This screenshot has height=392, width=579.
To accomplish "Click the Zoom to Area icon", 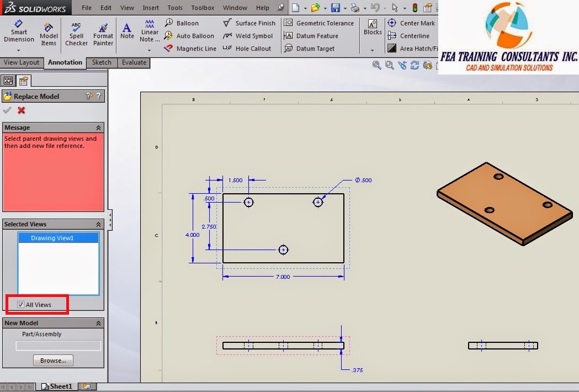I will pos(389,65).
